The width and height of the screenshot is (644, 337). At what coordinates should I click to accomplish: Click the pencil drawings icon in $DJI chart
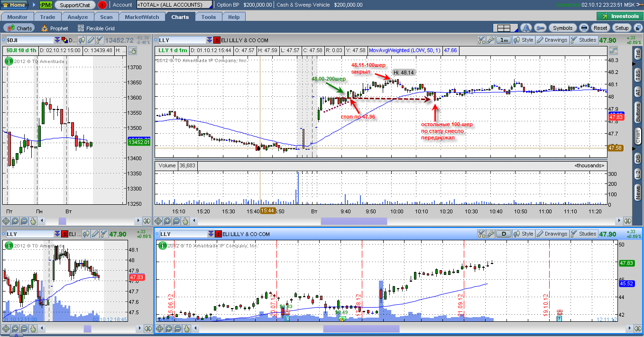click(91, 40)
